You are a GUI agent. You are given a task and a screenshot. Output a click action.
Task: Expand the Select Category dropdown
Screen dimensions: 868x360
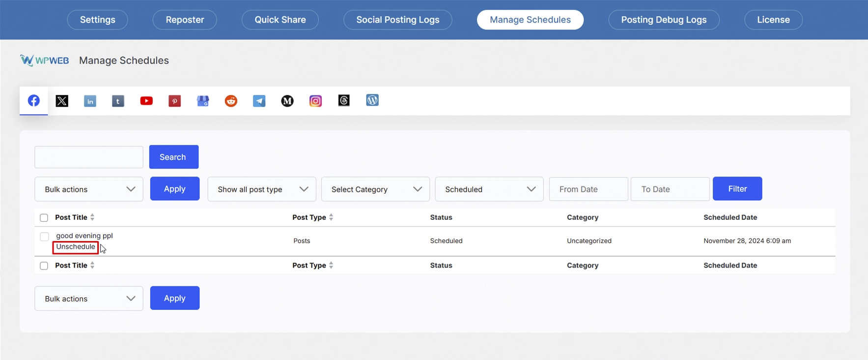(376, 189)
